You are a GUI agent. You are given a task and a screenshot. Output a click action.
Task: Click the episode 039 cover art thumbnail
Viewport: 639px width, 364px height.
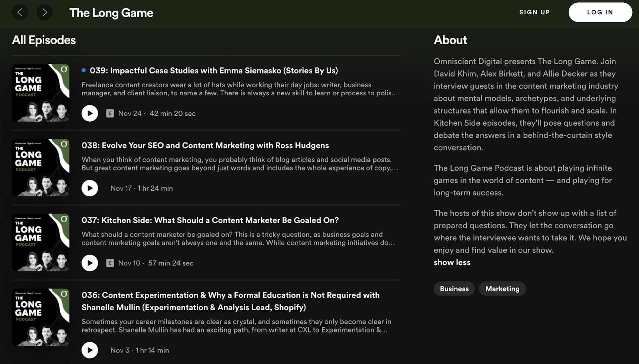(41, 93)
